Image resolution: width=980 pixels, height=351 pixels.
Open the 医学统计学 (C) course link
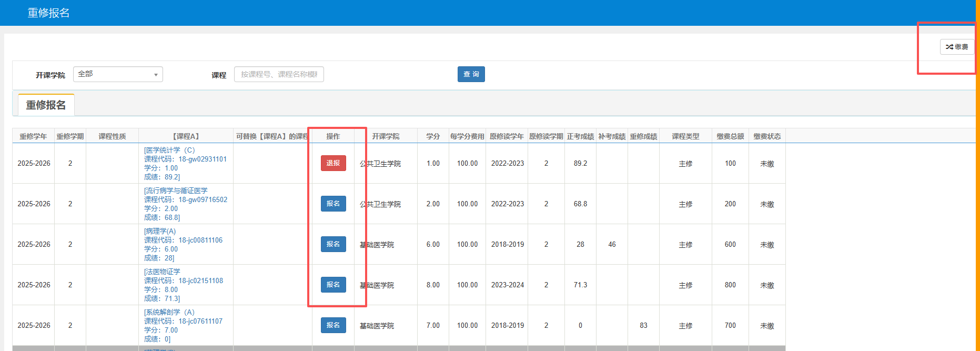(169, 151)
